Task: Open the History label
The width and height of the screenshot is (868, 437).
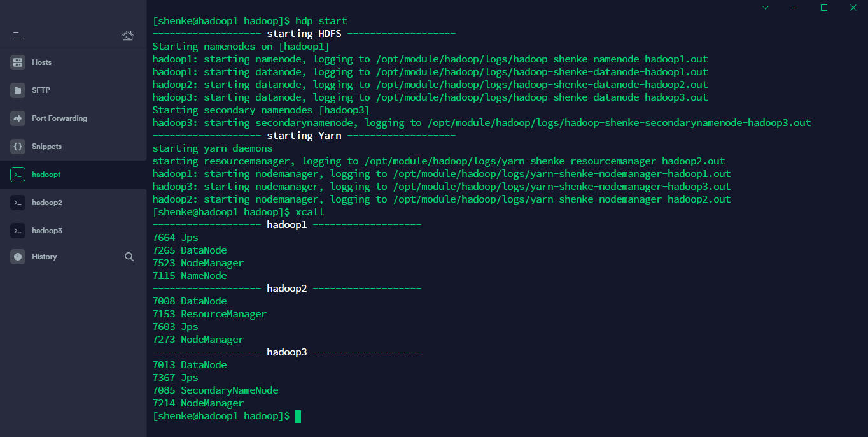Action: 44,257
